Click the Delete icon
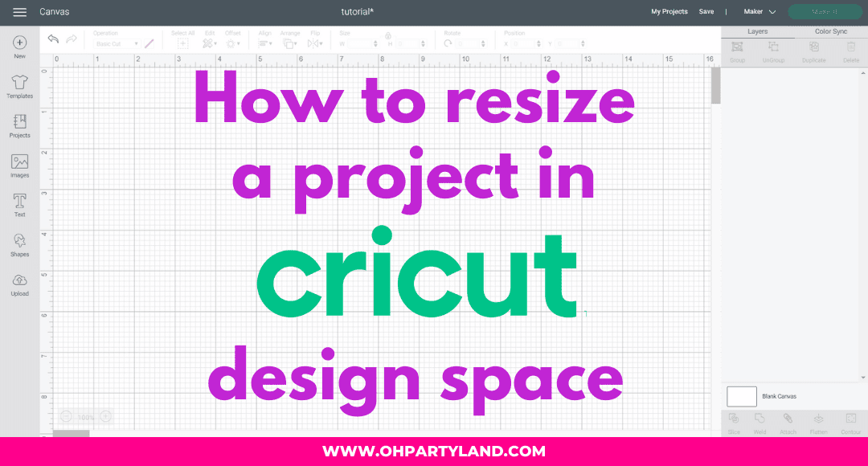 click(851, 47)
